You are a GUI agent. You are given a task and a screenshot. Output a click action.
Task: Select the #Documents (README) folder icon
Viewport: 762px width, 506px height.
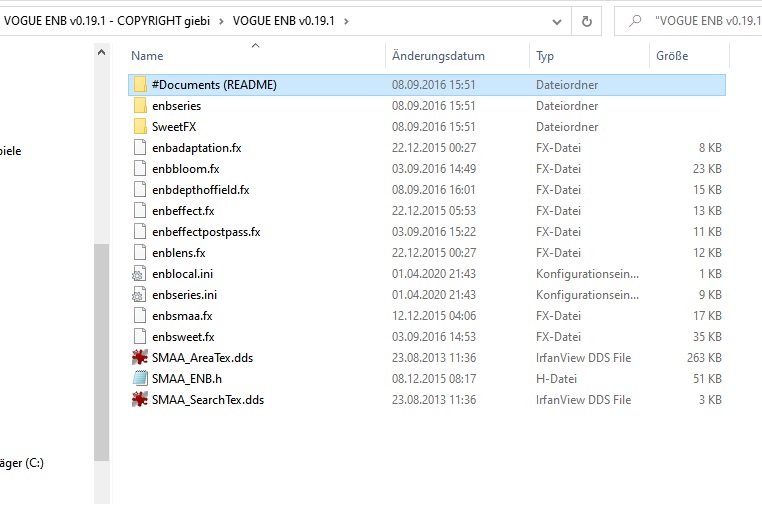(140, 85)
